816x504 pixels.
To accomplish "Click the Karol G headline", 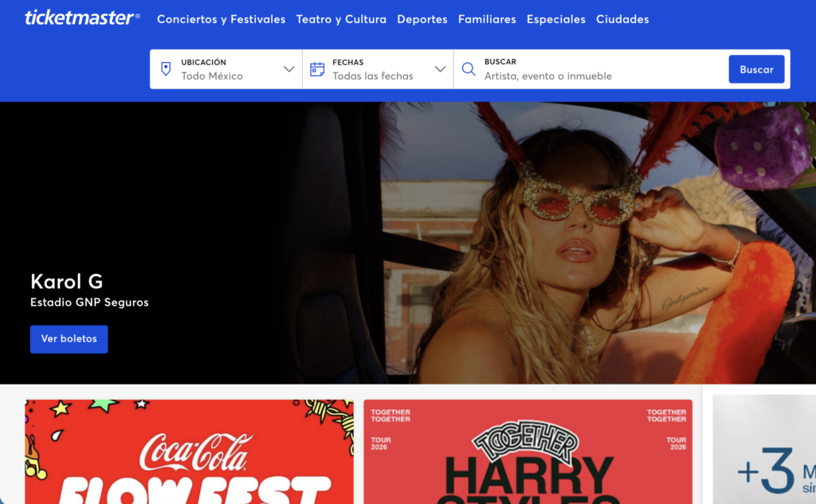I will pos(67,281).
